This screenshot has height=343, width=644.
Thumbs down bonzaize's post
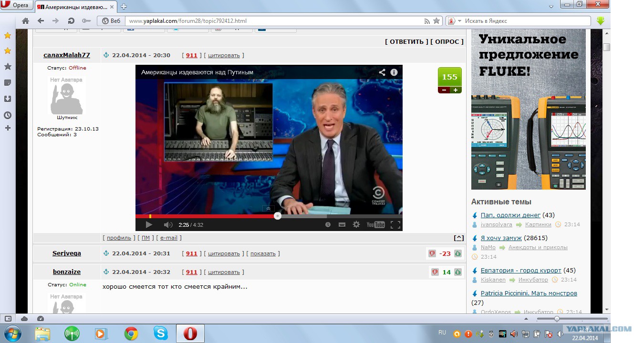435,272
